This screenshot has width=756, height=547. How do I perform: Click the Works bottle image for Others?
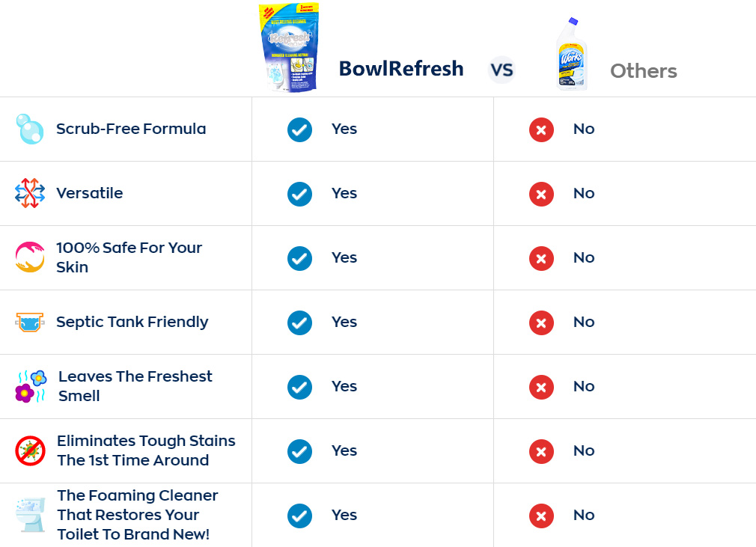pos(571,54)
